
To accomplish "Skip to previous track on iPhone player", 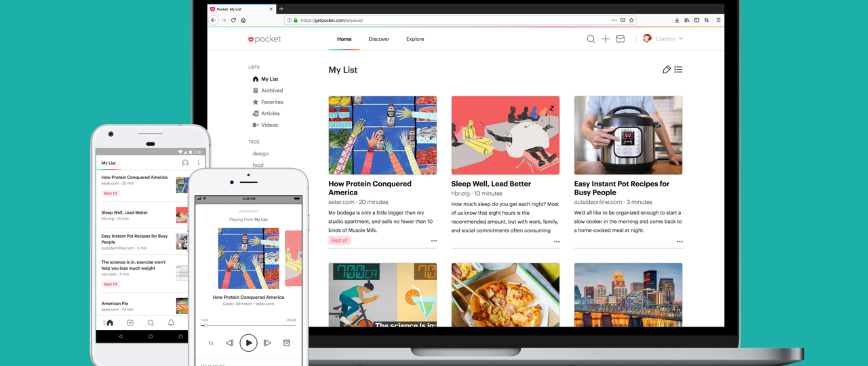I will tap(230, 344).
